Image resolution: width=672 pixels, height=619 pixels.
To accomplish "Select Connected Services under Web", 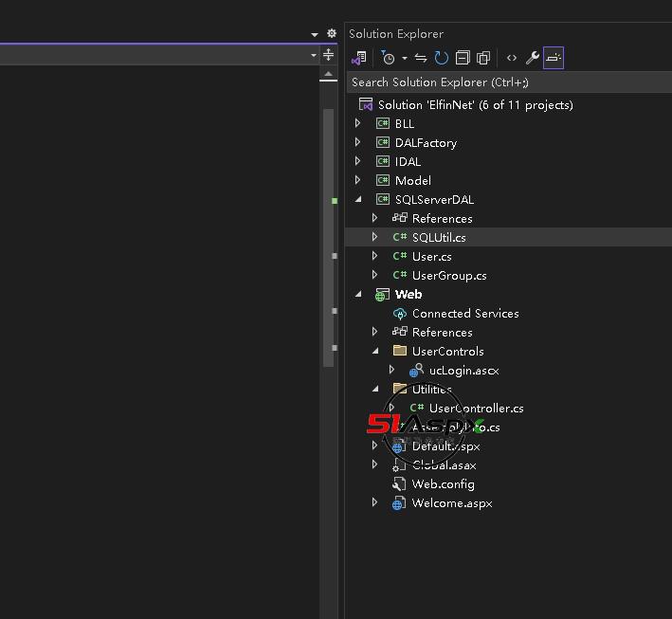I will pos(464,313).
